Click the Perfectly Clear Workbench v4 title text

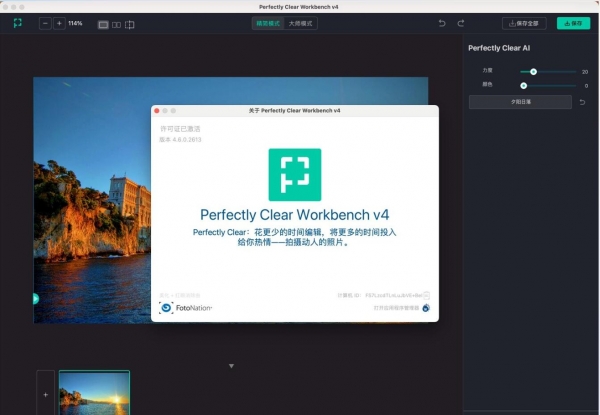tap(295, 215)
